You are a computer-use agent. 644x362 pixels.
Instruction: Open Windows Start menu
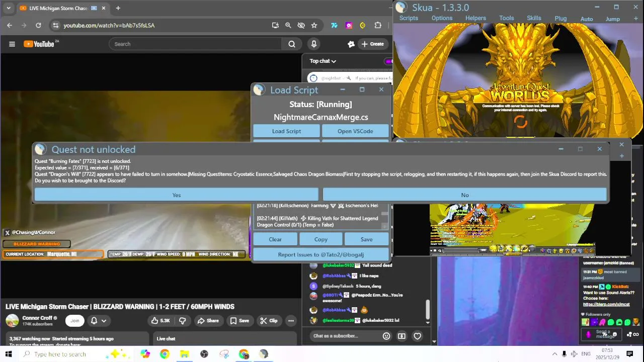point(9,354)
